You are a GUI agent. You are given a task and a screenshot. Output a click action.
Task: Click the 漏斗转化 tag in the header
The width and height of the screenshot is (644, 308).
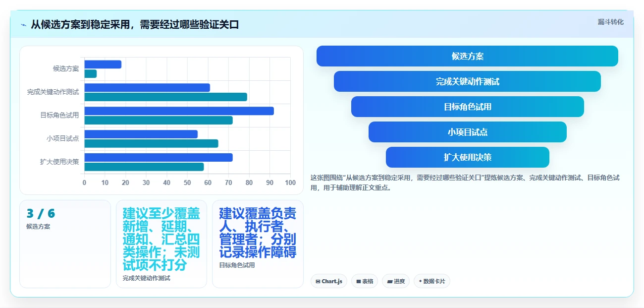click(x=610, y=22)
